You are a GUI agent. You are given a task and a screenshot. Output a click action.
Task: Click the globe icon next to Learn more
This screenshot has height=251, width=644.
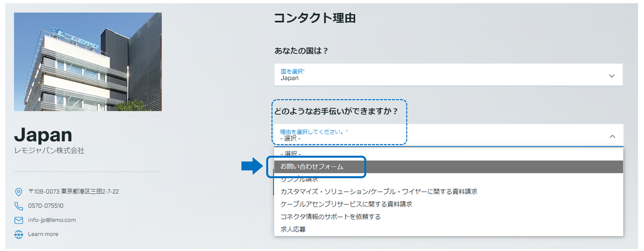coord(19,234)
